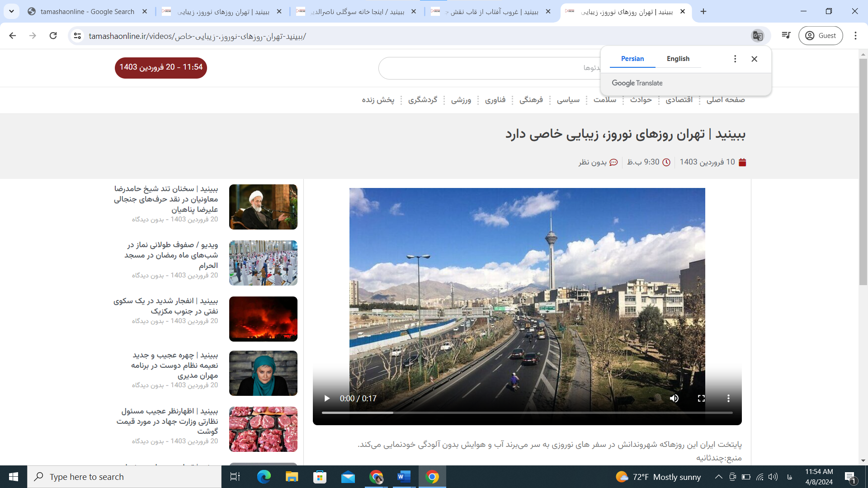Open the tab search dropdown arrow

click(x=11, y=11)
